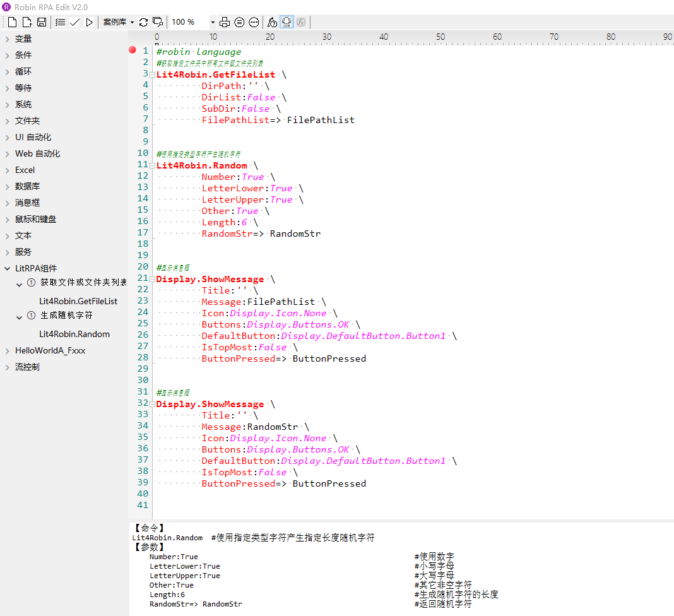This screenshot has height=616, width=674.
Task: Click the circled lines icon
Action: 239,22
